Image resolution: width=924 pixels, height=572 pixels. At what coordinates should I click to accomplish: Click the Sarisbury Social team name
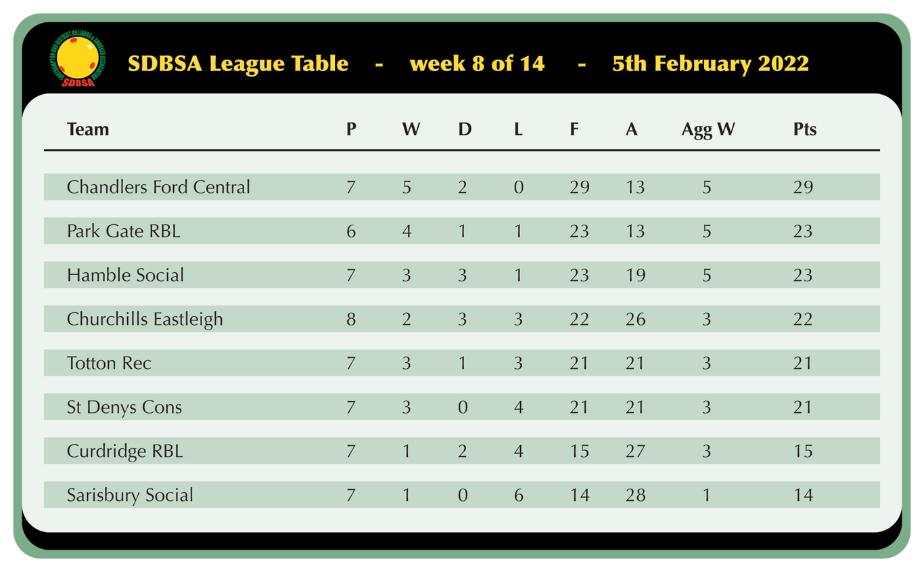point(130,495)
